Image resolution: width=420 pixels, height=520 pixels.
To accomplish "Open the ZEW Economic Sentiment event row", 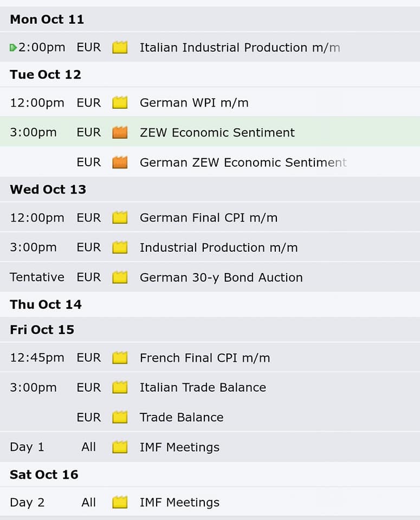I will [x=210, y=132].
